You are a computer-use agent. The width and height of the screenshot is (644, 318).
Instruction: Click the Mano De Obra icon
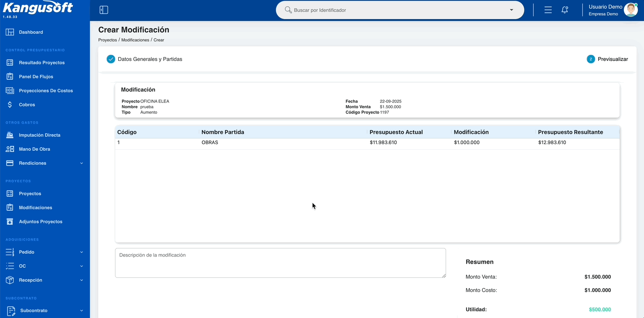(10, 149)
